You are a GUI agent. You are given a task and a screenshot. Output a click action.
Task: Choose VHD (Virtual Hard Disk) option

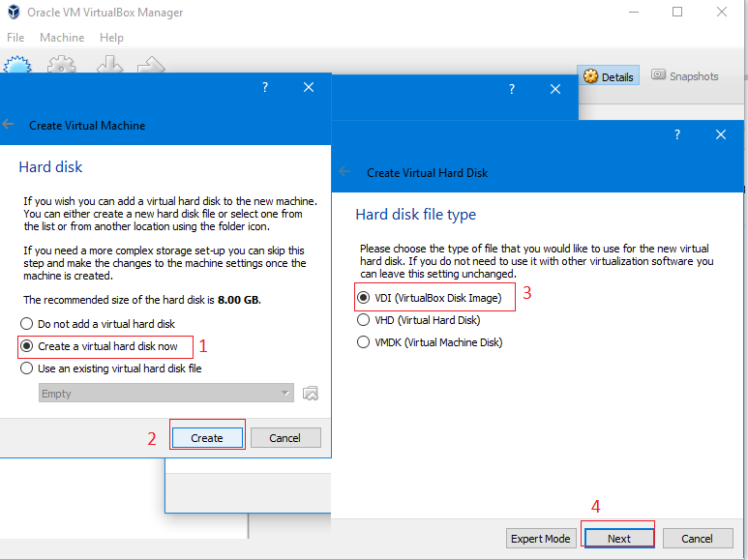[419, 320]
